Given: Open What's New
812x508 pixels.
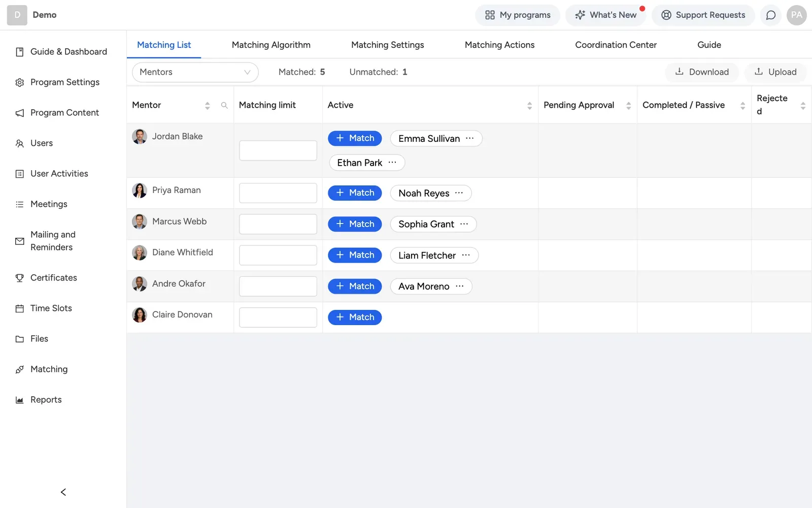Looking at the screenshot, I should coord(605,15).
